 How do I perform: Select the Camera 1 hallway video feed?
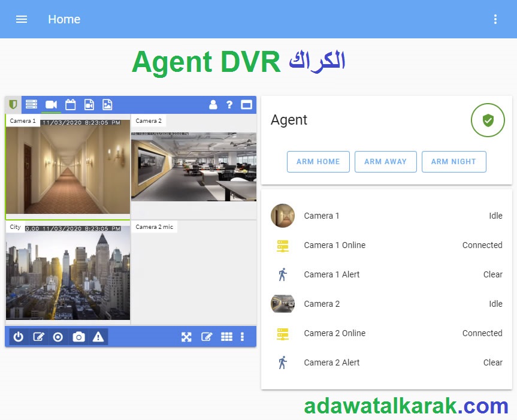coord(68,167)
